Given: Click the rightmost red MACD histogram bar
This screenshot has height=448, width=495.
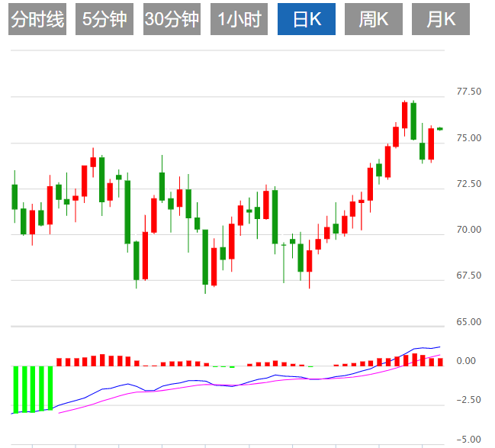Looking at the screenshot, I should tap(439, 362).
